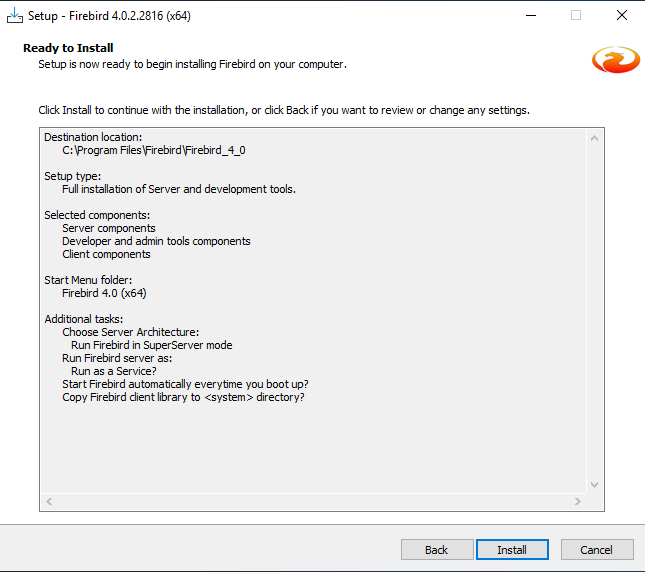Click the 'Client components' line
This screenshot has height=572, width=645.
point(106,254)
